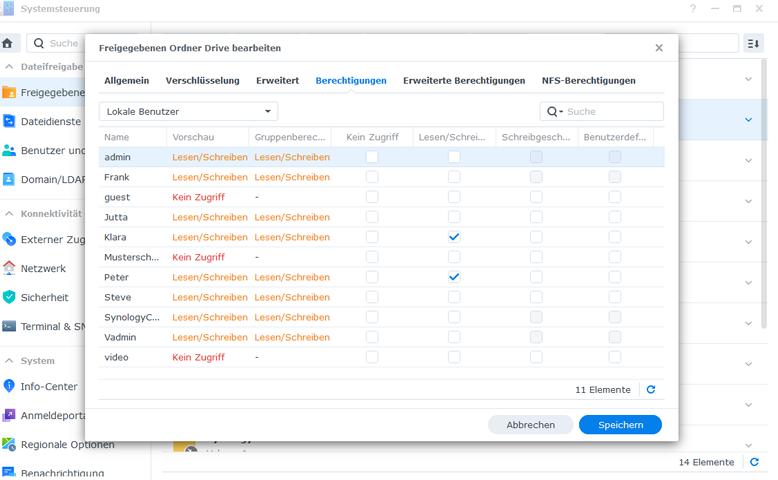This screenshot has height=480, width=778.
Task: Check Lesen/Schreiben for Frank
Action: (x=454, y=177)
